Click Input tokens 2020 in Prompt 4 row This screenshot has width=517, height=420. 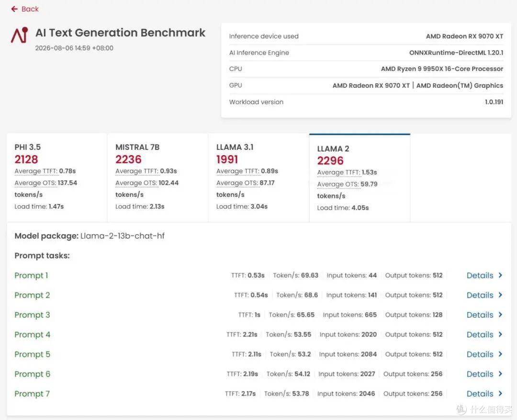click(348, 335)
